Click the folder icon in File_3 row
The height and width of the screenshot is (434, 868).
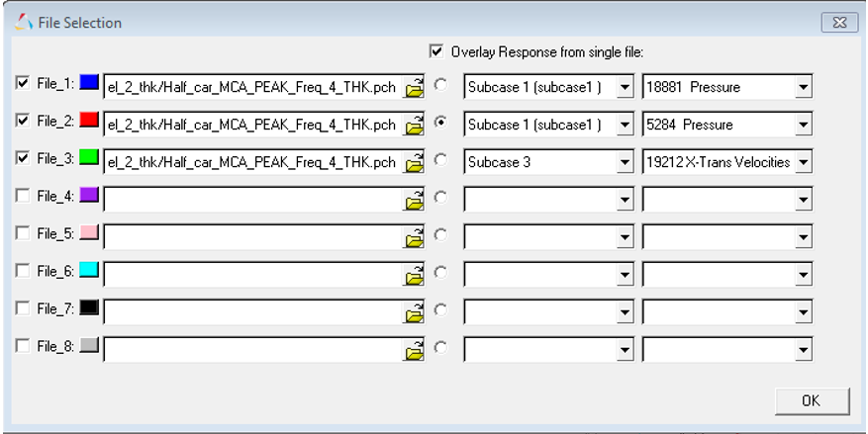tap(415, 162)
